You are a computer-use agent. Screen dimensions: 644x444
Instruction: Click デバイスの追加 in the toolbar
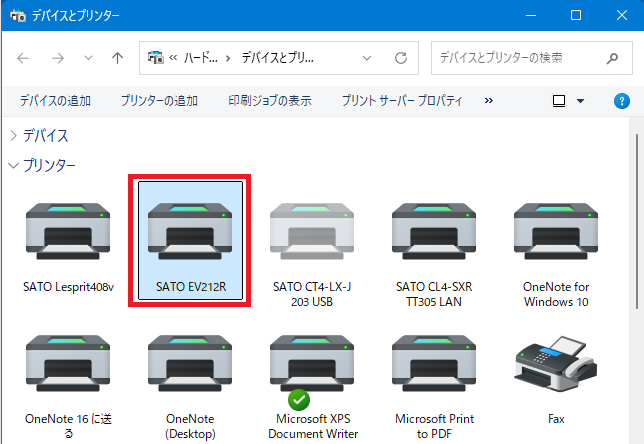55,101
